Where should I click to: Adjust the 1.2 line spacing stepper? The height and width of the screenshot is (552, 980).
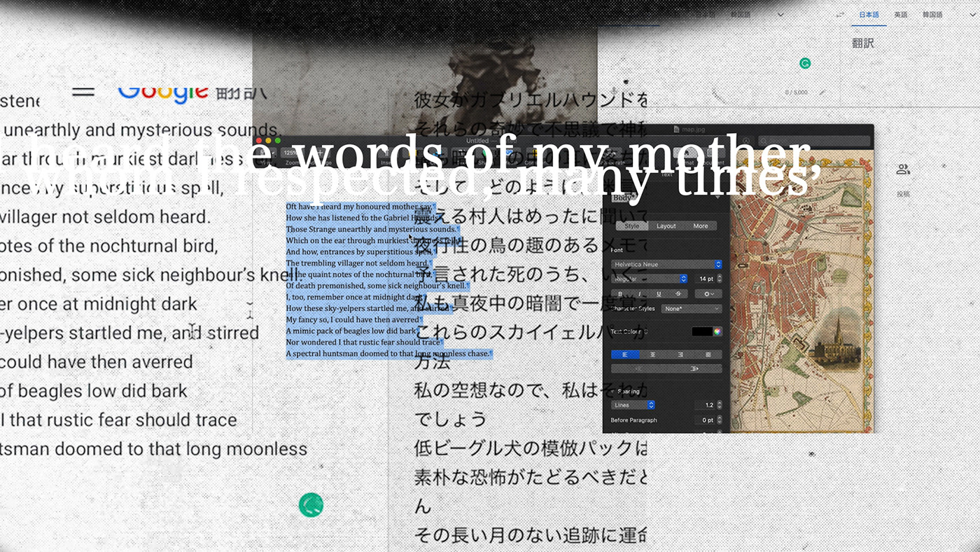pyautogui.click(x=720, y=405)
